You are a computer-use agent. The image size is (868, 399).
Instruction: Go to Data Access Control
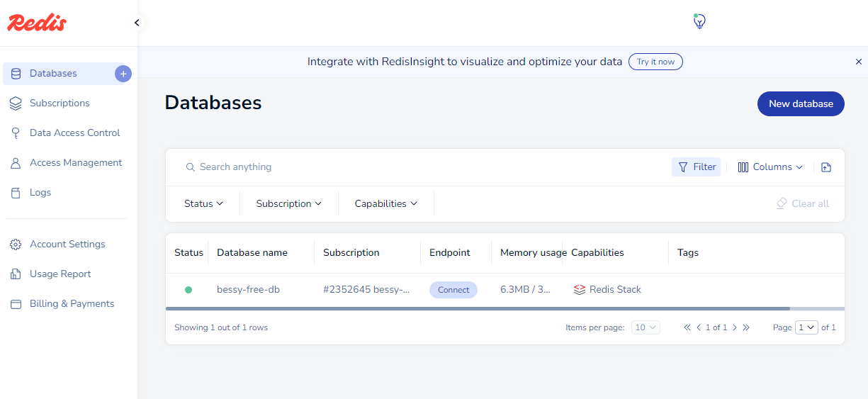pos(75,133)
